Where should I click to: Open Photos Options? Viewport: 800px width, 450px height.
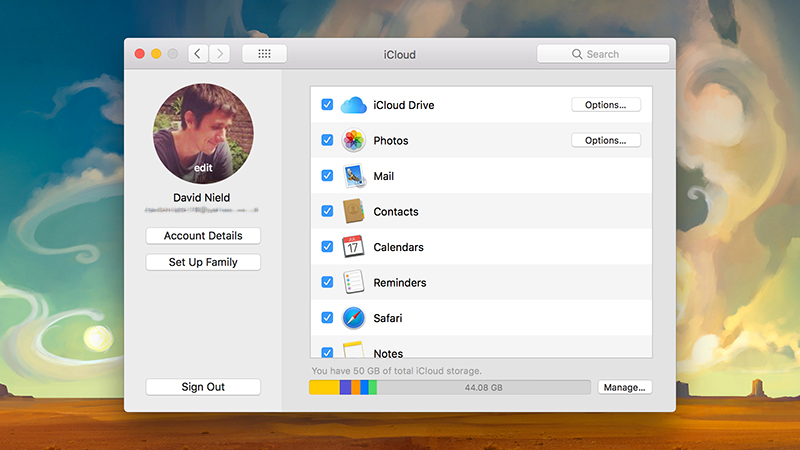coord(606,140)
